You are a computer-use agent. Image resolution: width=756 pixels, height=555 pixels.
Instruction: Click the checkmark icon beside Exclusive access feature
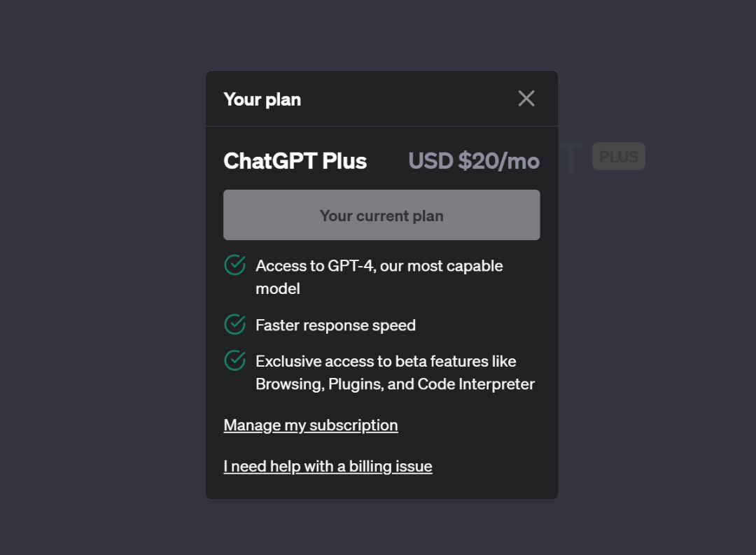pos(234,360)
